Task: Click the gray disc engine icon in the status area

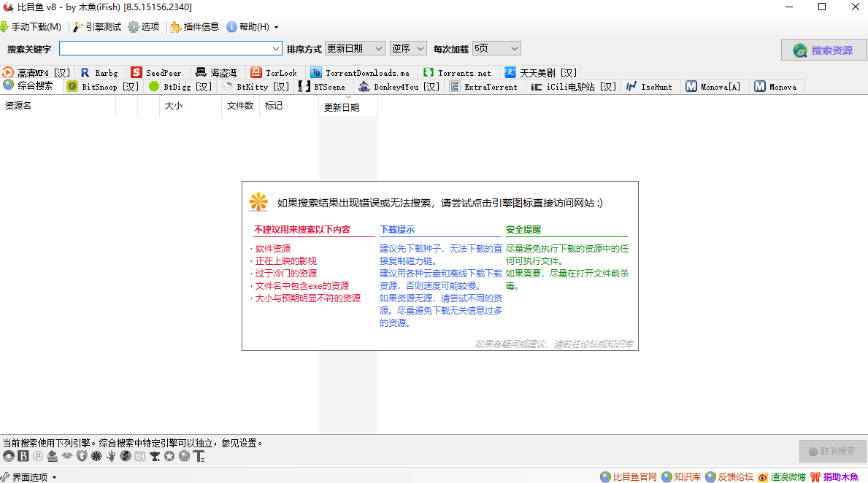Action: 8,456
